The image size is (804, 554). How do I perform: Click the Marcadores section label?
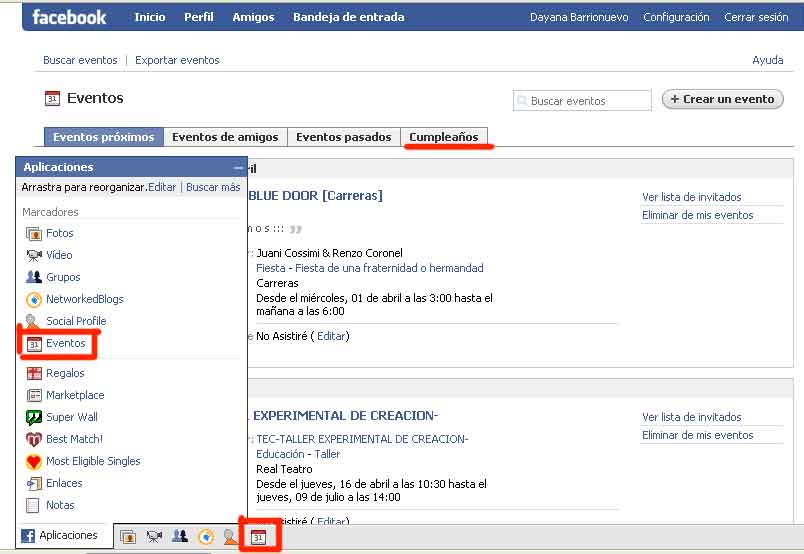tap(50, 212)
